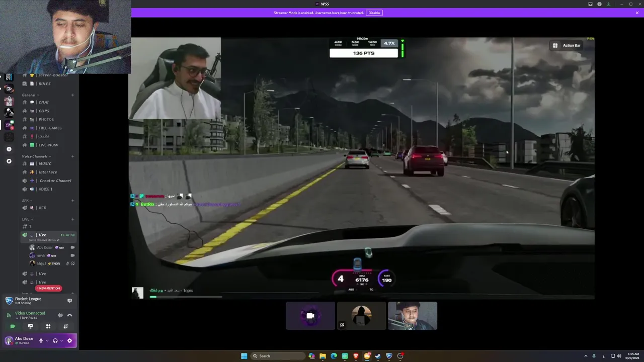This screenshot has height=362, width=644.
Task: Open microphone input options arrow
Action: [47, 340]
